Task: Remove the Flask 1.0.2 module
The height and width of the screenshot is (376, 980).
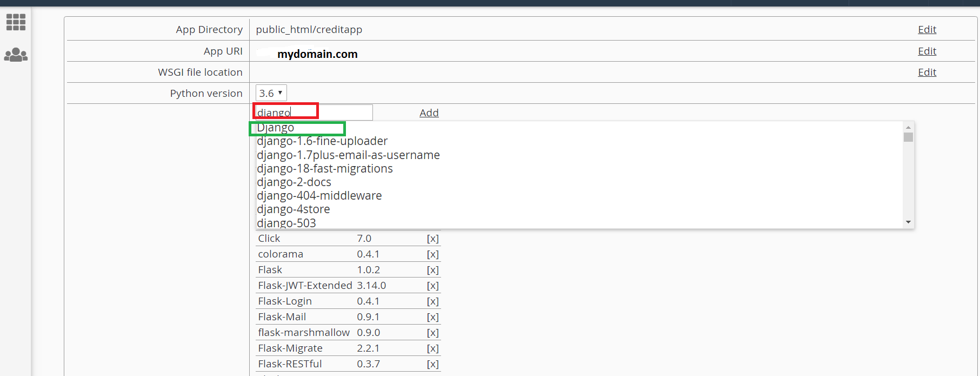Action: tap(433, 270)
